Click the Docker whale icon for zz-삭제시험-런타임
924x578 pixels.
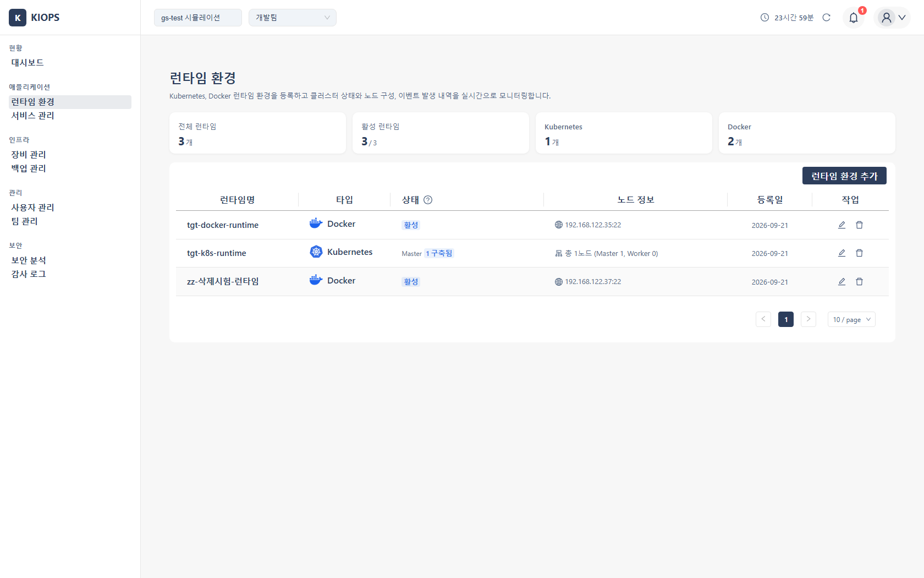point(316,280)
